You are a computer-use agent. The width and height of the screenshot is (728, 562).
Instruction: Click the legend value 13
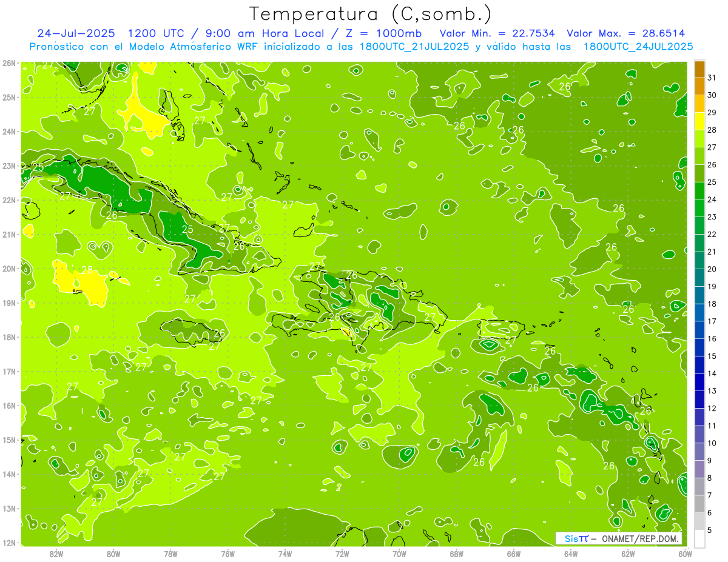712,391
